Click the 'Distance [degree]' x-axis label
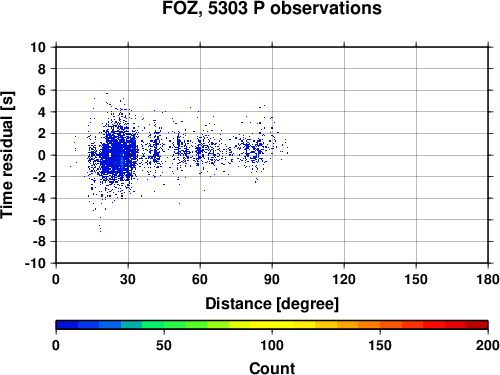This screenshot has height=375, width=500. pos(272,304)
